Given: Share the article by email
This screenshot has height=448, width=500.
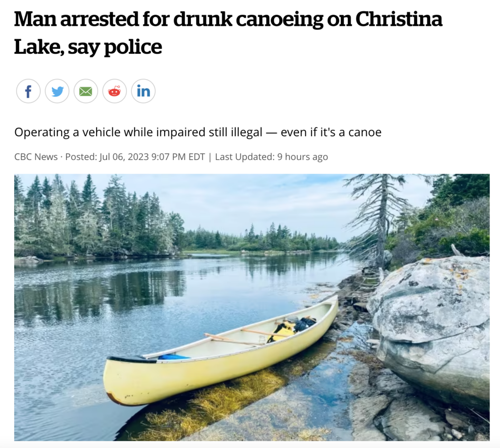Looking at the screenshot, I should tap(86, 91).
